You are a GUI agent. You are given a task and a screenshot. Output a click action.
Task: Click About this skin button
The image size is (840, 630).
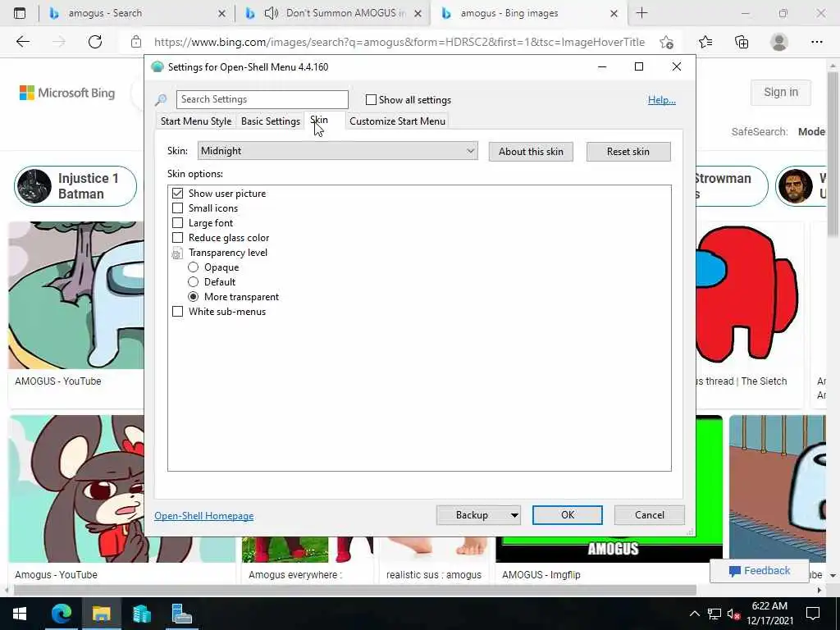pos(531,152)
